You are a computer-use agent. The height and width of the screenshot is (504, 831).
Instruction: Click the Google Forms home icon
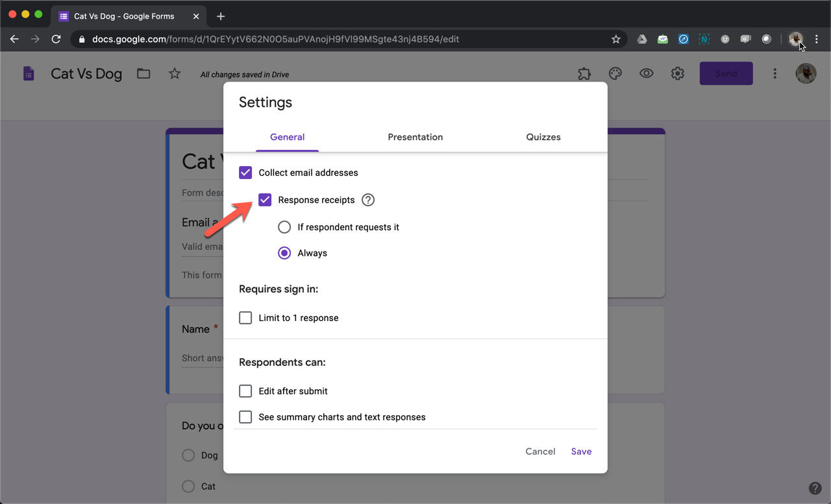click(29, 74)
